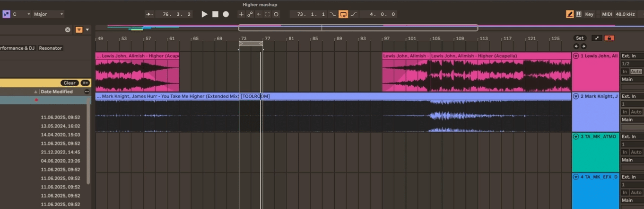Click the loop brace above bar 73
The image size is (644, 209).
[x=251, y=44]
